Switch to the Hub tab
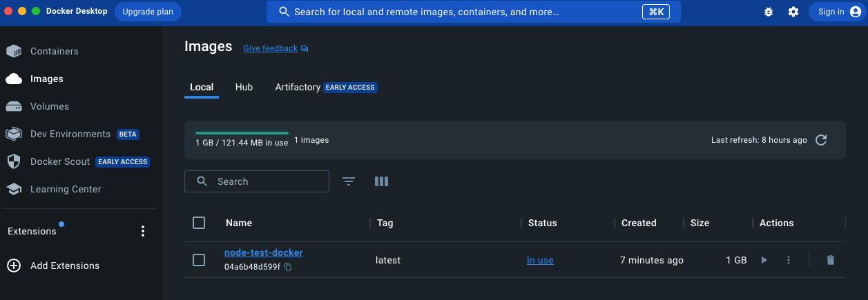868x300 pixels. [244, 88]
